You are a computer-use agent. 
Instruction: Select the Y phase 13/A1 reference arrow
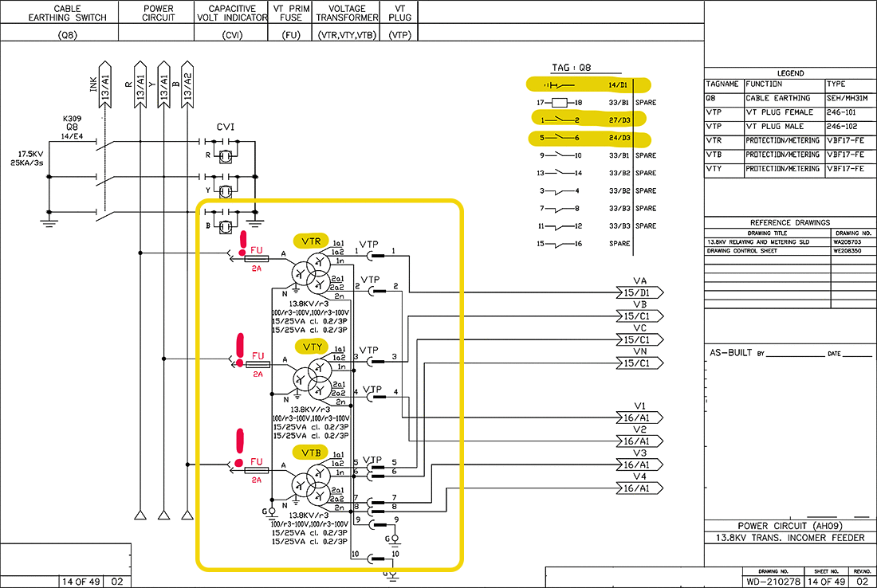164,84
